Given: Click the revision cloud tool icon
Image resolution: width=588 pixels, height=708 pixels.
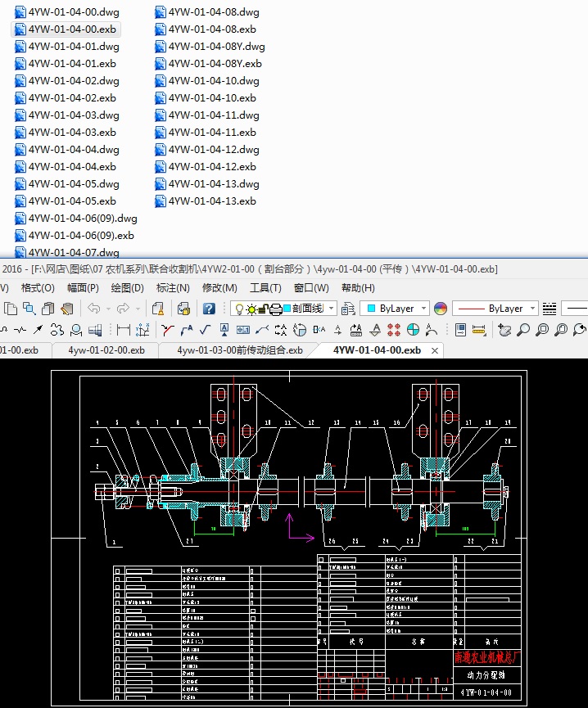Looking at the screenshot, I should [x=57, y=330].
